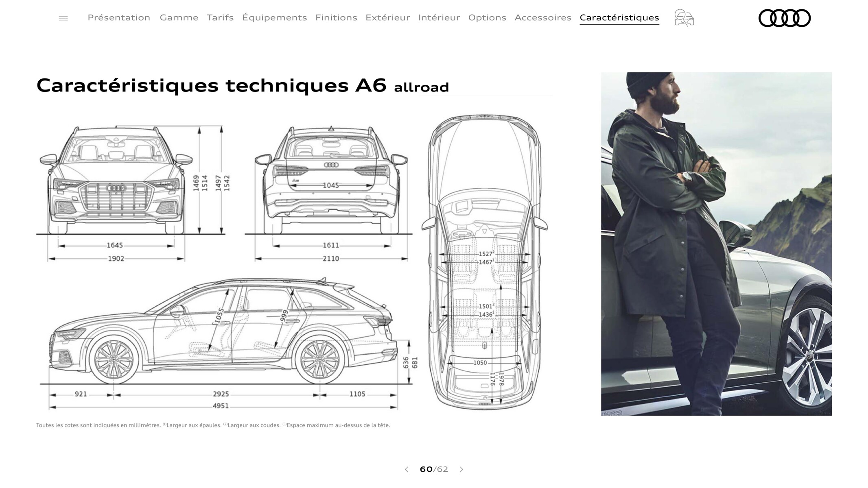This screenshot has height=488, width=868.
Task: Click the height value 1469
Action: (196, 183)
